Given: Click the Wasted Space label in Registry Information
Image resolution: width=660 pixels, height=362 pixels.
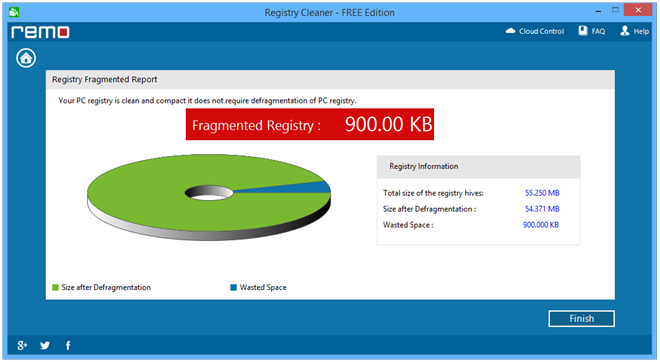Looking at the screenshot, I should (408, 225).
